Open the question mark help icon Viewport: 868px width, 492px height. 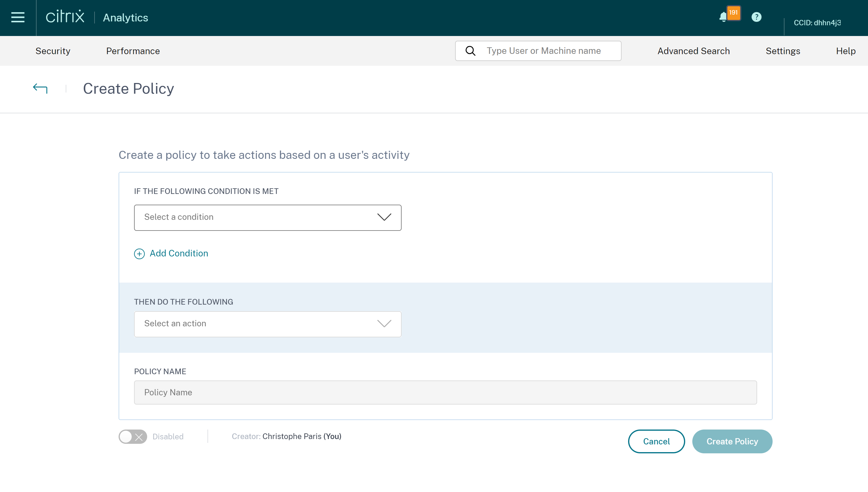[x=756, y=17]
